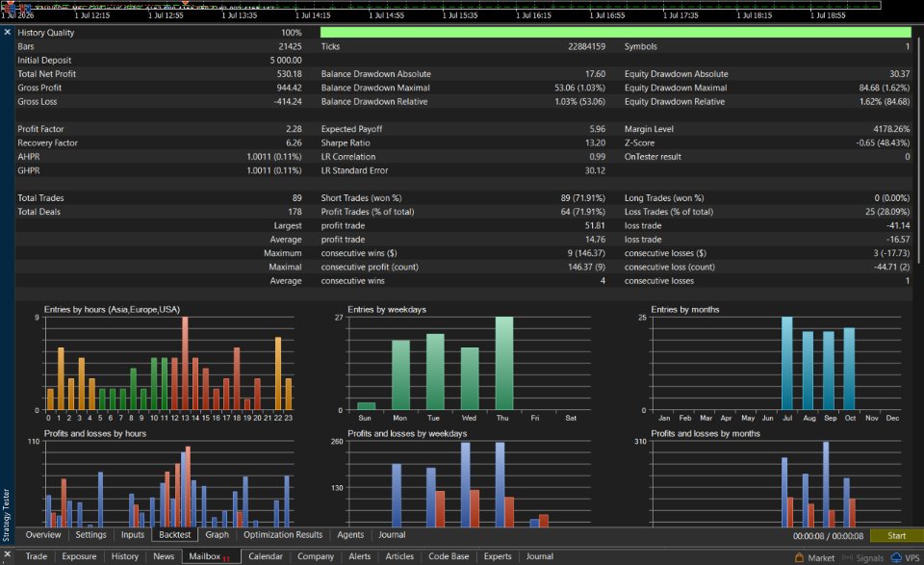Select the Inputs tab
Viewport: 924px width, 565px height.
(x=133, y=535)
